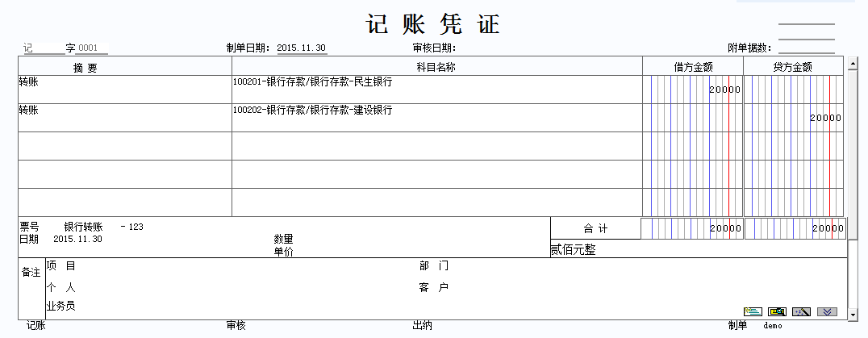This screenshot has height=338, width=868.
Task: Click the 审核日期 label
Action: (435, 48)
